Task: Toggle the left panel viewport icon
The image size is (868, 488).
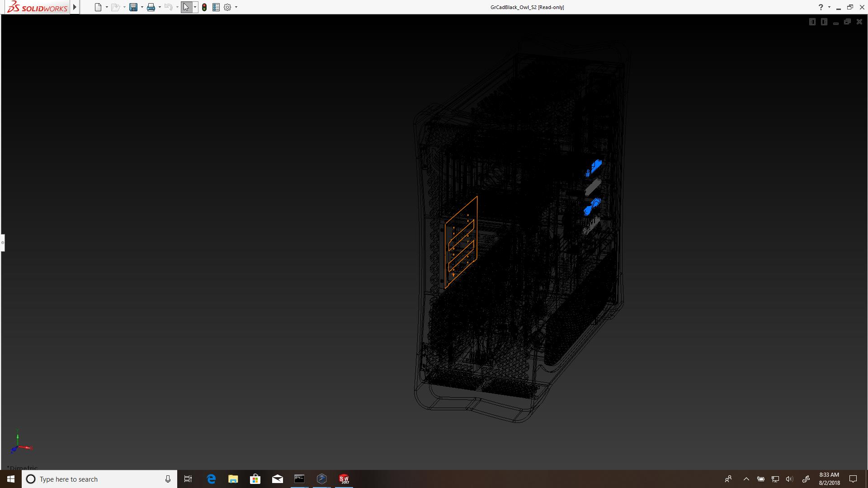Action: [x=812, y=22]
